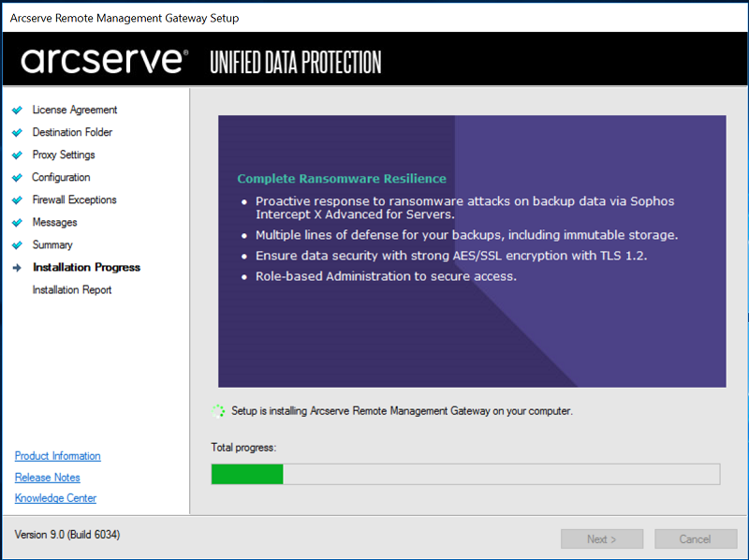Click the 'Version 9.0 (Build 6034)' text
This screenshot has height=560, width=749.
[x=67, y=535]
